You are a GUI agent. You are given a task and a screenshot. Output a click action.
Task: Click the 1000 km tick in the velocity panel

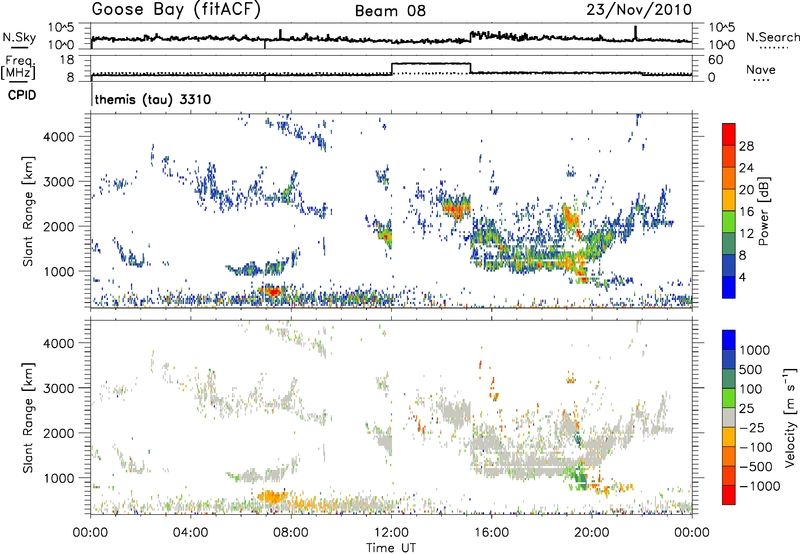point(58,478)
